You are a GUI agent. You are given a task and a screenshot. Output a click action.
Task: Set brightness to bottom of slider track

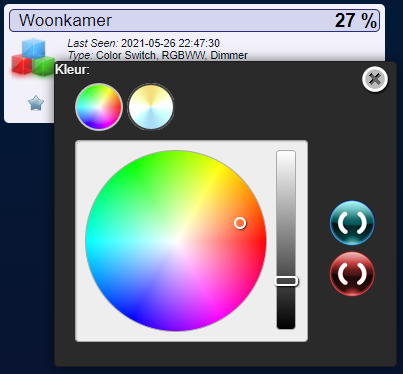(x=286, y=326)
